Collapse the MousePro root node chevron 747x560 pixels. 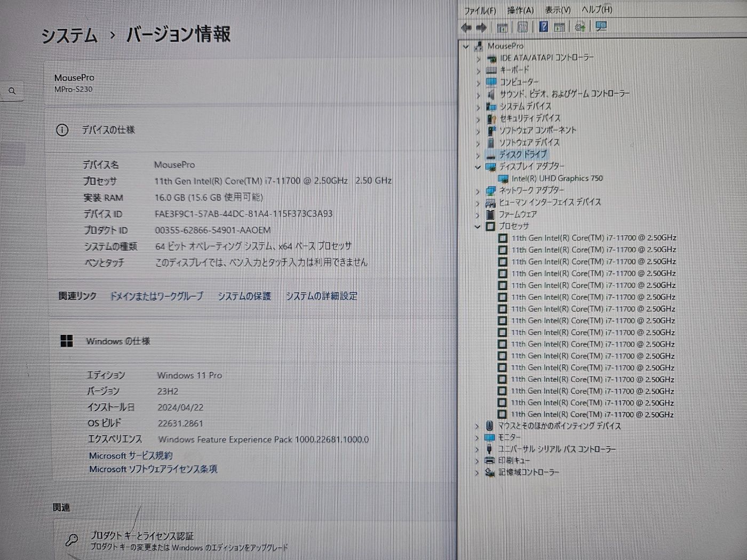coord(466,46)
